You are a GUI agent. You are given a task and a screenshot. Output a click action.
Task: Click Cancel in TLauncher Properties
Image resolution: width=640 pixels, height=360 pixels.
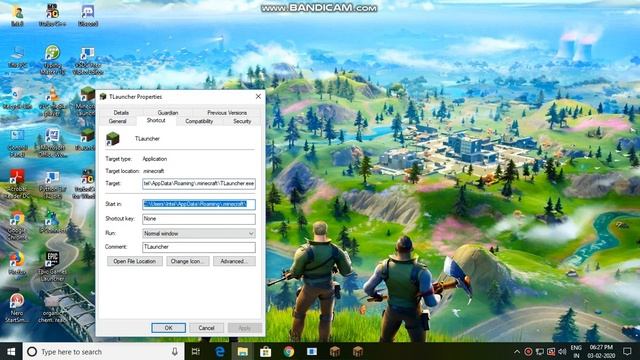click(206, 328)
